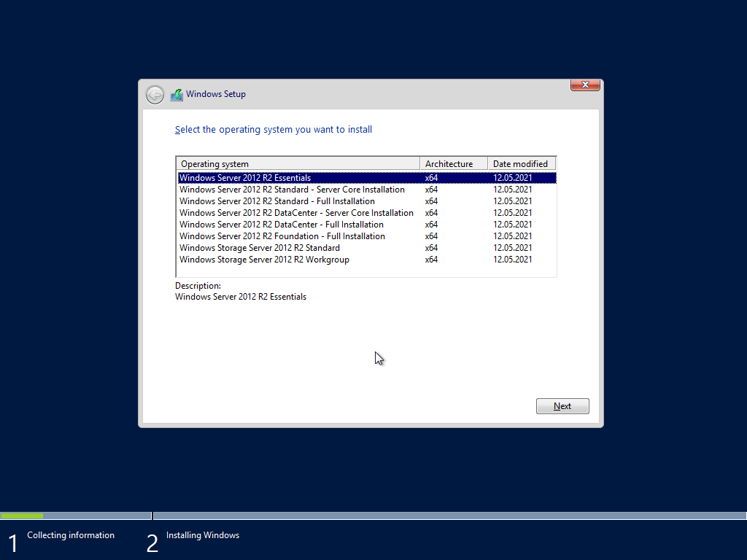
Task: Select Windows Server 2012 R2 DataCenter - Server Core Installation
Action: pos(367,213)
